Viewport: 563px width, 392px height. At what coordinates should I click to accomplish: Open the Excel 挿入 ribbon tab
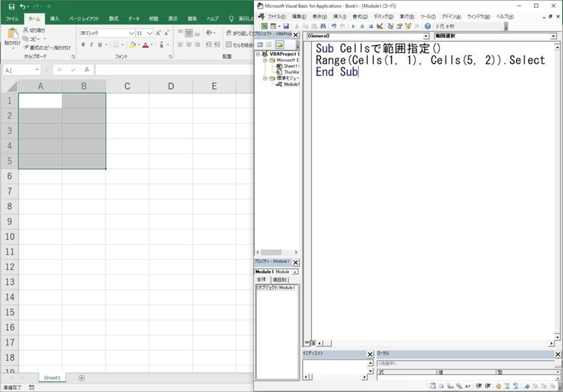click(x=55, y=19)
